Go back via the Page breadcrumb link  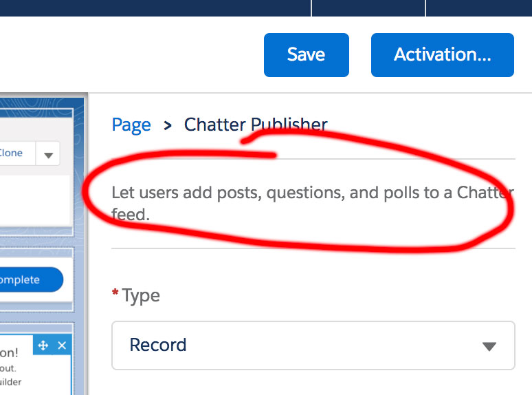coord(131,125)
